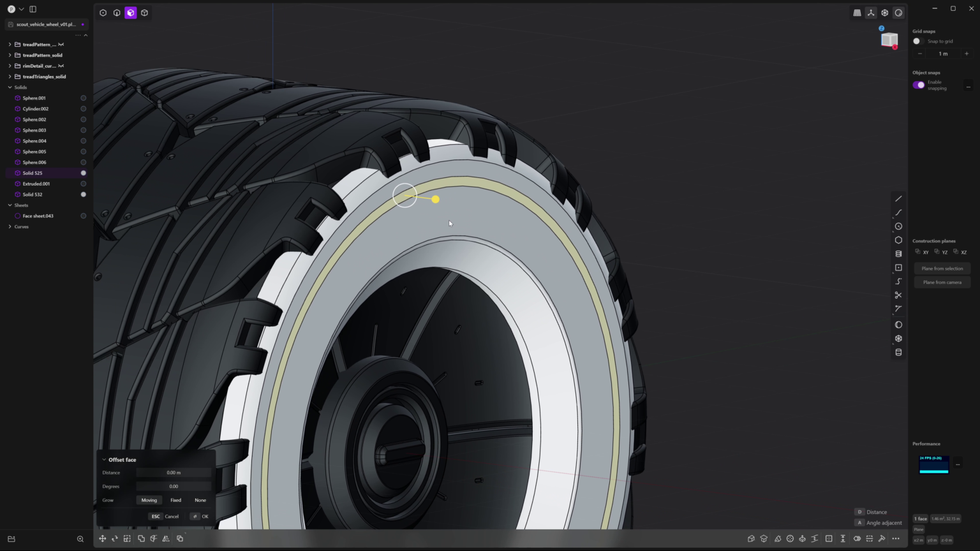Image resolution: width=980 pixels, height=551 pixels.
Task: Select the Circle tool in right toolbar
Action: [898, 226]
